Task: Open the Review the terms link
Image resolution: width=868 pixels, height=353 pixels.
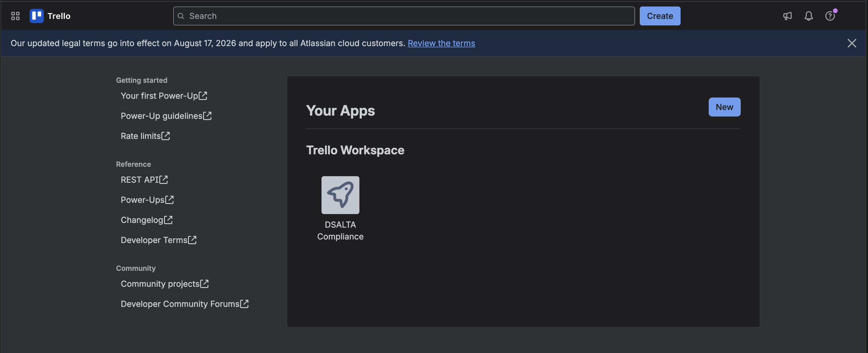Action: pyautogui.click(x=441, y=43)
